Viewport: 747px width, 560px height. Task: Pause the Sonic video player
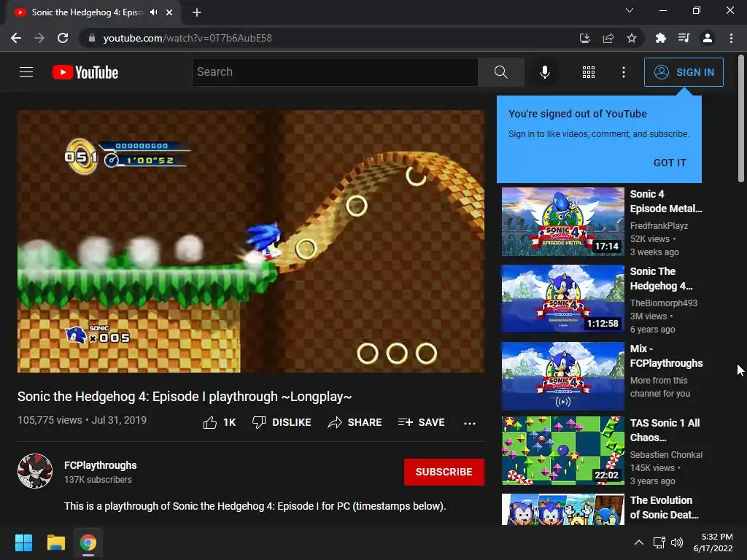click(251, 241)
